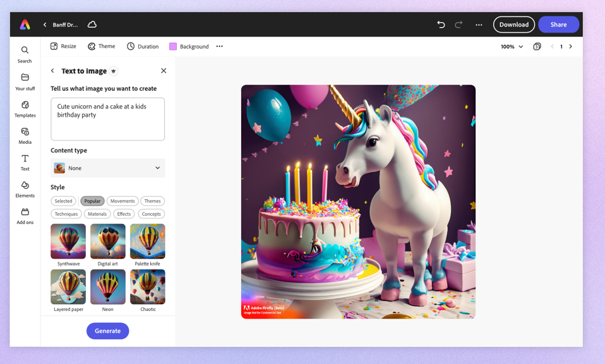Open the Duration settings
Viewport: 605px width, 364px height.
coord(143,46)
